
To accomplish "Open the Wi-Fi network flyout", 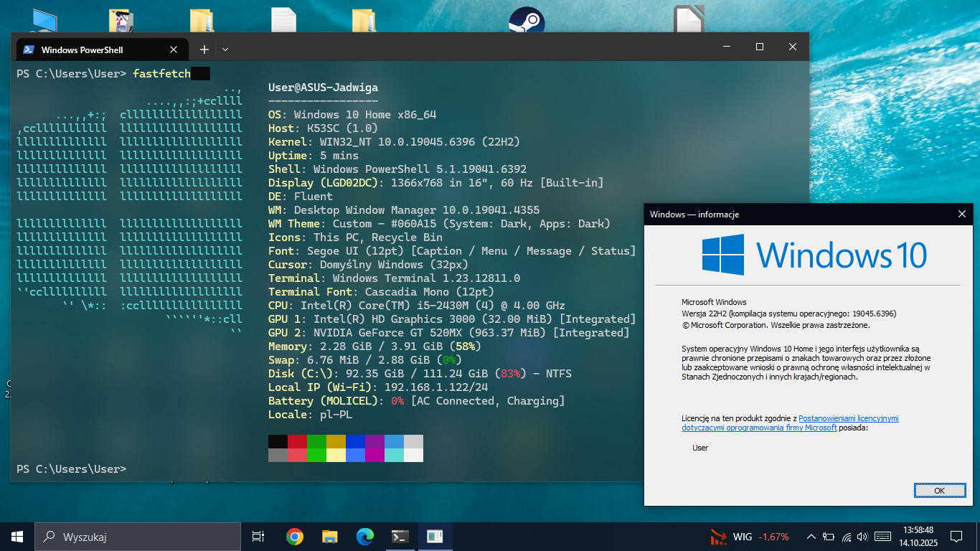I will [x=846, y=537].
